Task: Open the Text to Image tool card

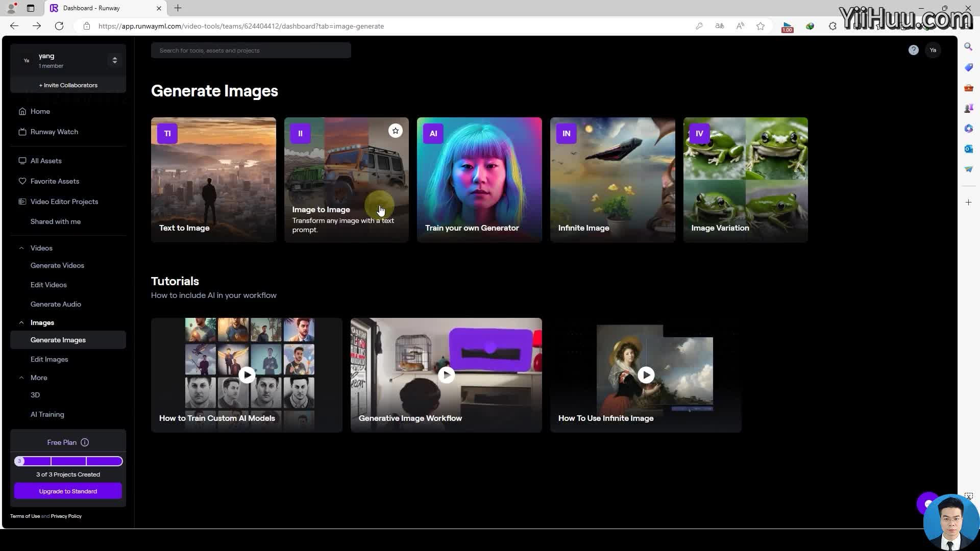Action: (213, 180)
